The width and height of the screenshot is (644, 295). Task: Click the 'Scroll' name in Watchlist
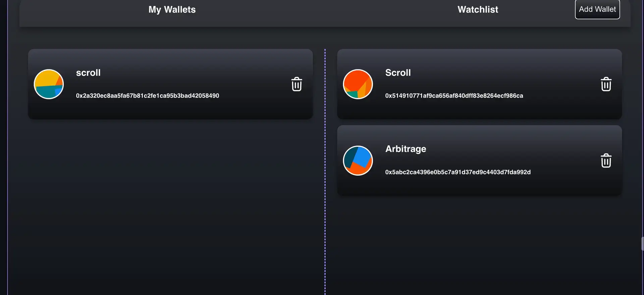[398, 73]
